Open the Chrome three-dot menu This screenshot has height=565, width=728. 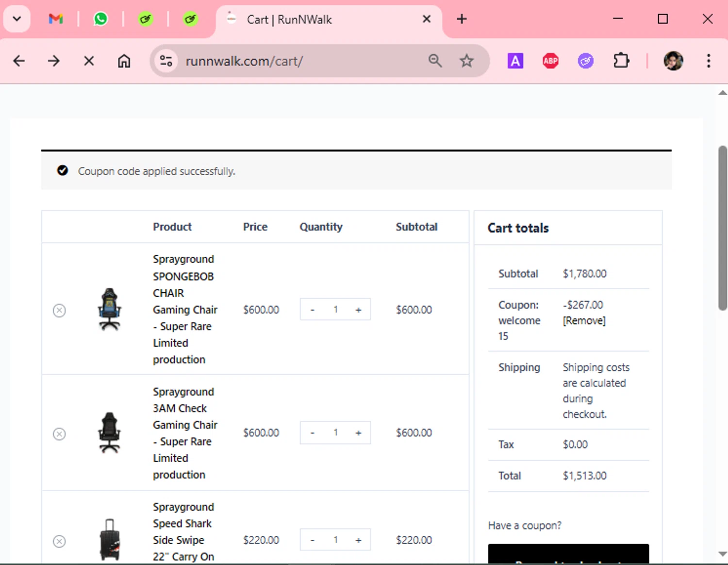click(709, 61)
